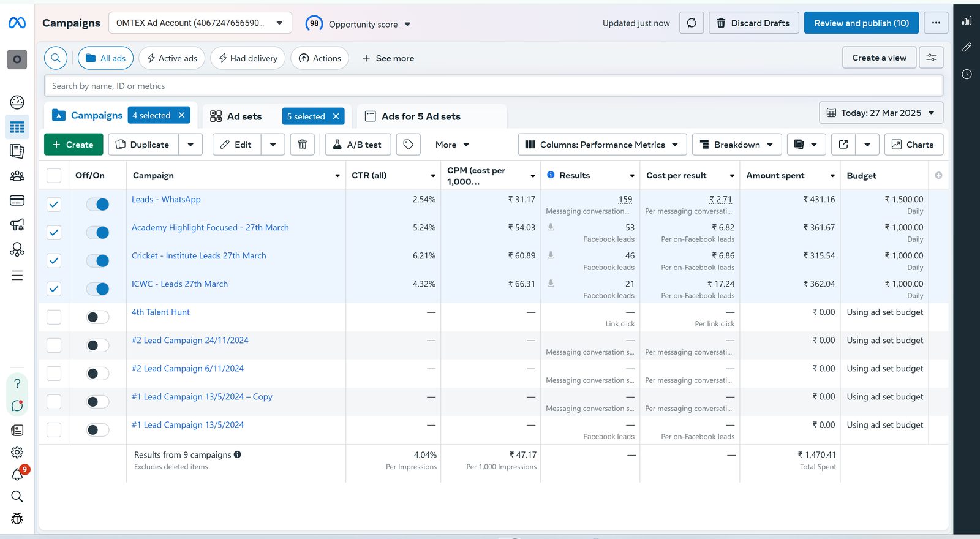
Task: Select the Had delivery filter
Action: point(248,58)
